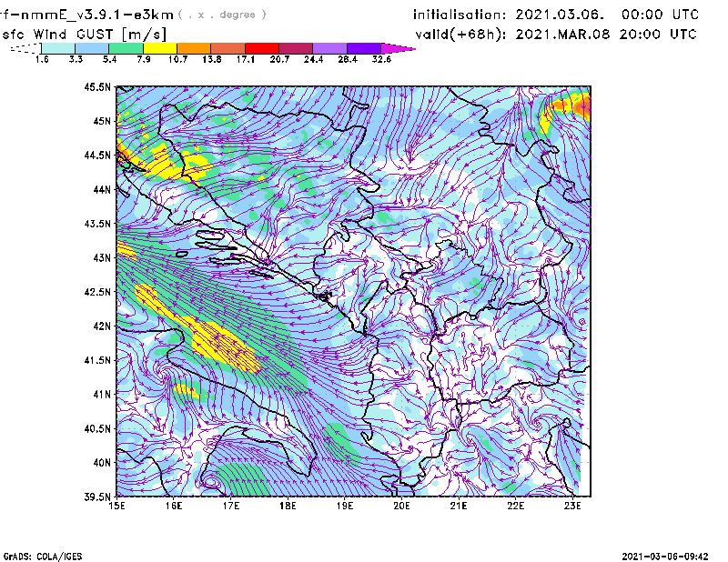Click the 44.5N latitude label
Image resolution: width=728 pixels, height=562 pixels.
[x=97, y=155]
